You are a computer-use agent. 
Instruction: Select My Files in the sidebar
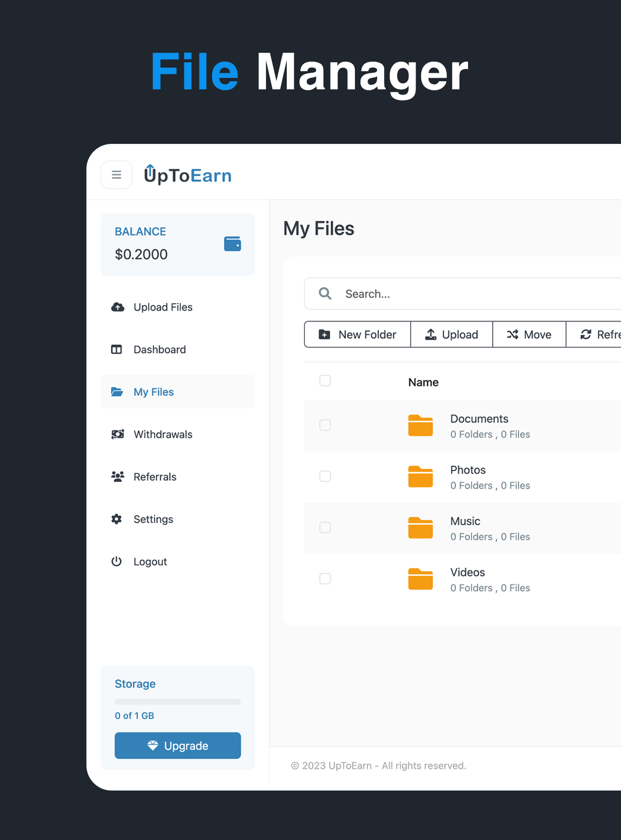coord(178,392)
